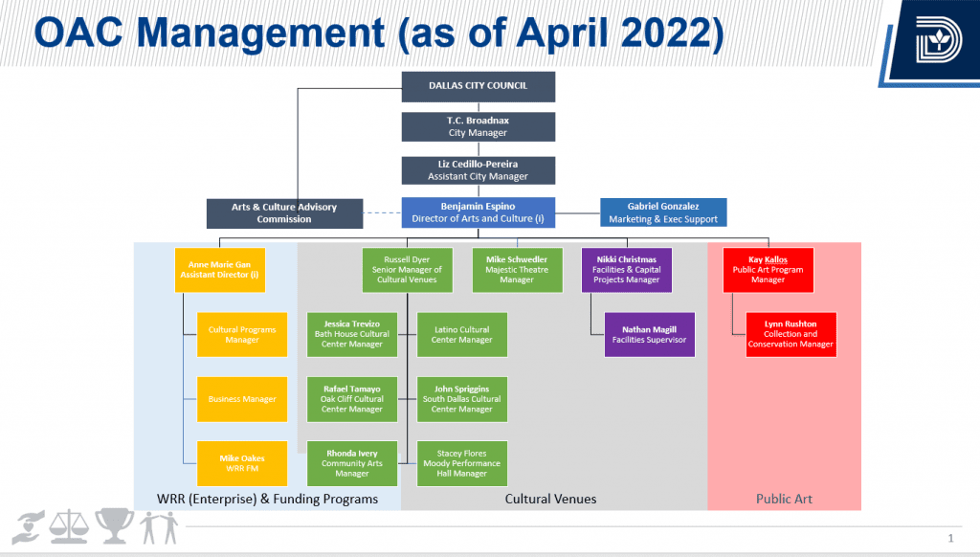The width and height of the screenshot is (980, 557).
Task: Select T.C. Broadnax City Manager box
Action: pos(479,127)
